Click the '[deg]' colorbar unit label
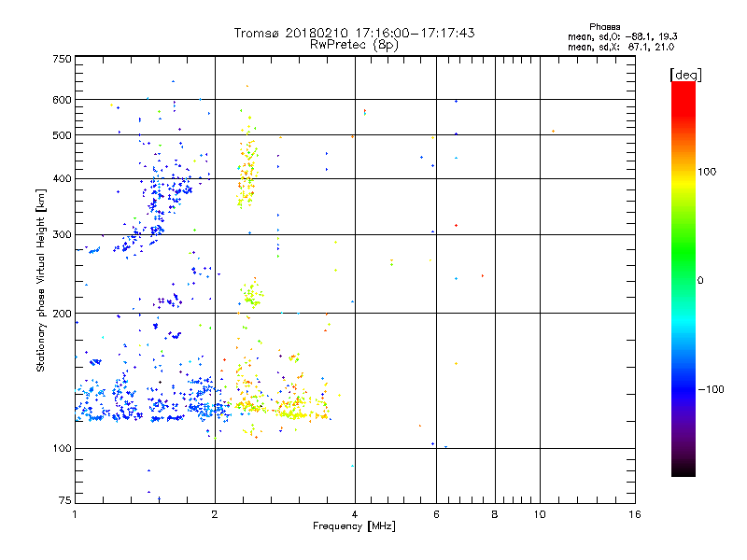The image size is (747, 560). click(685, 75)
